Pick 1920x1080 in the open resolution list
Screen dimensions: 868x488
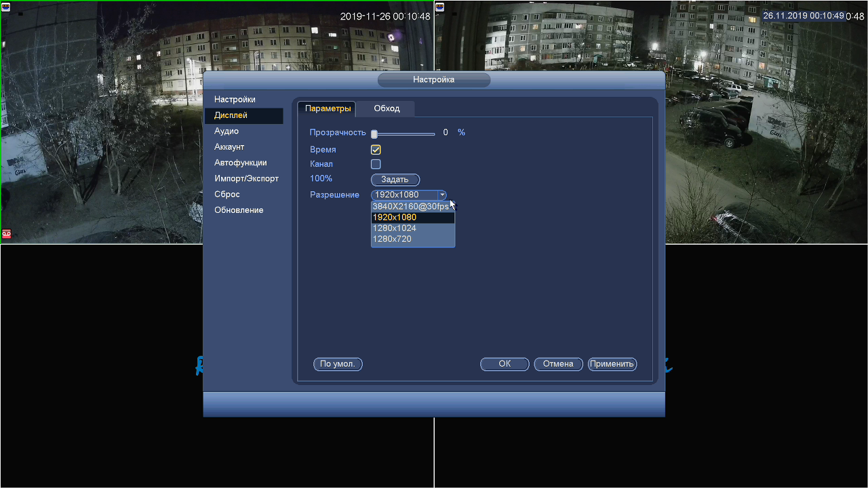point(412,218)
